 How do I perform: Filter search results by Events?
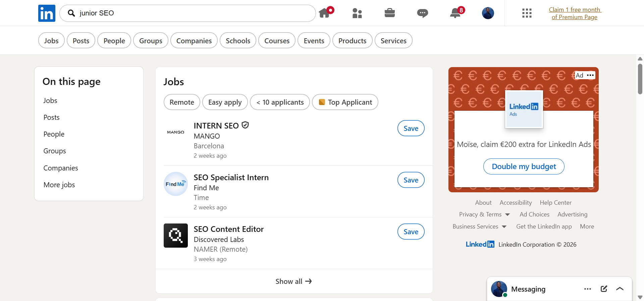314,41
